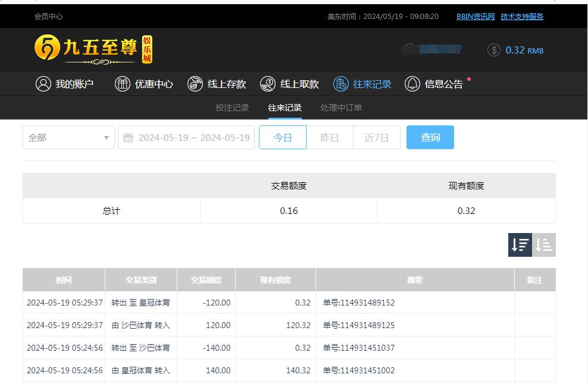Viewport: 588px width, 384px height.
Task: Switch to 处理中订单 tab
Action: point(341,108)
